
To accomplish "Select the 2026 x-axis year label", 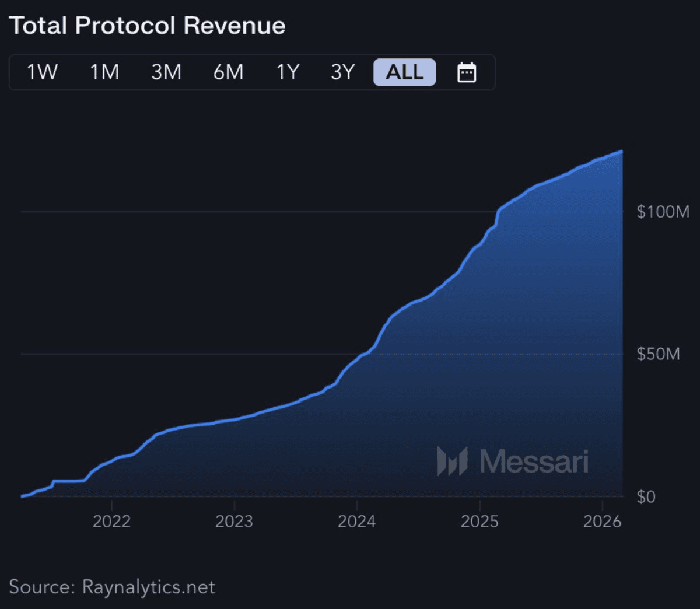I will [602, 521].
